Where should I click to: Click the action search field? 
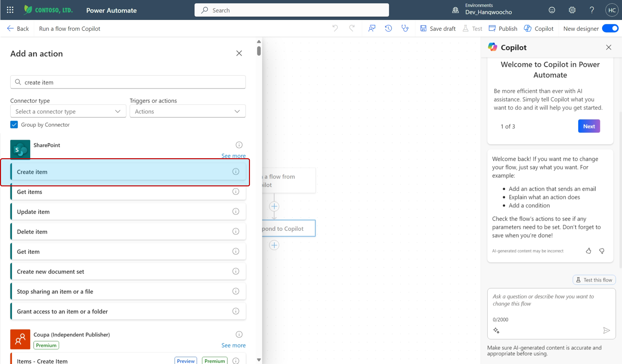(x=128, y=82)
